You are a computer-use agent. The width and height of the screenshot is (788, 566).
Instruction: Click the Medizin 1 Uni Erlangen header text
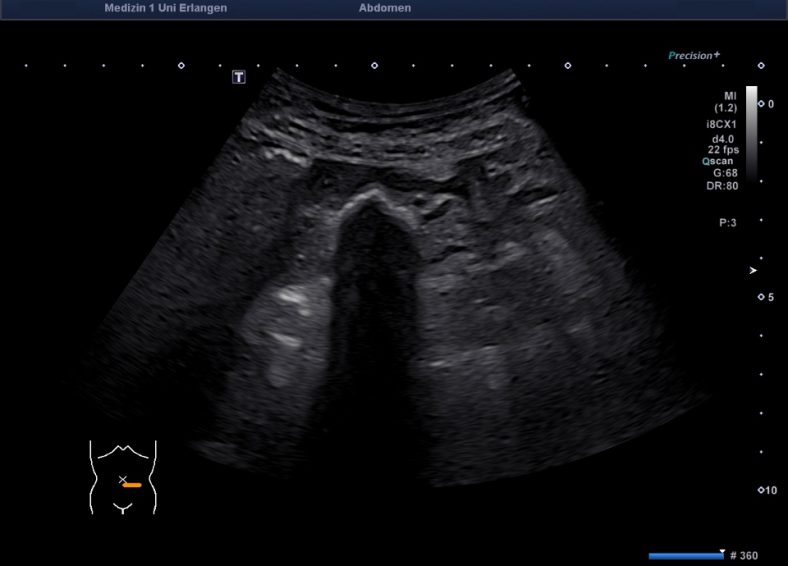pyautogui.click(x=165, y=8)
